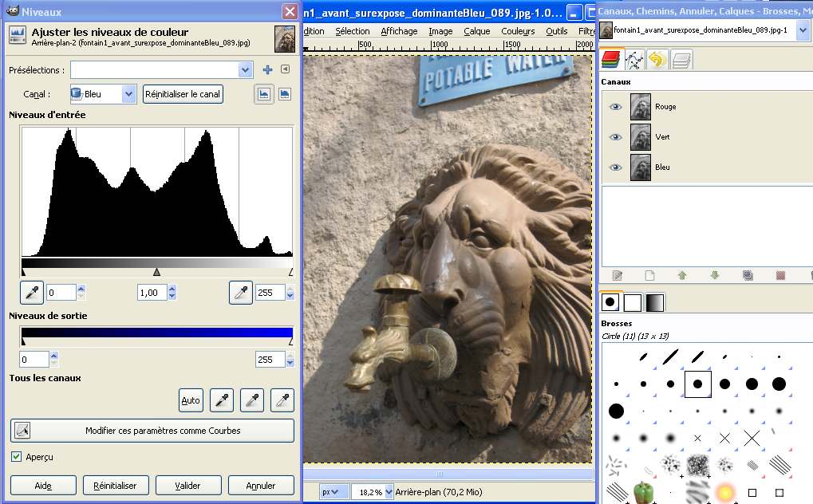This screenshot has width=813, height=504.
Task: Click the input gamma midpoint slider triangle
Action: point(156,272)
